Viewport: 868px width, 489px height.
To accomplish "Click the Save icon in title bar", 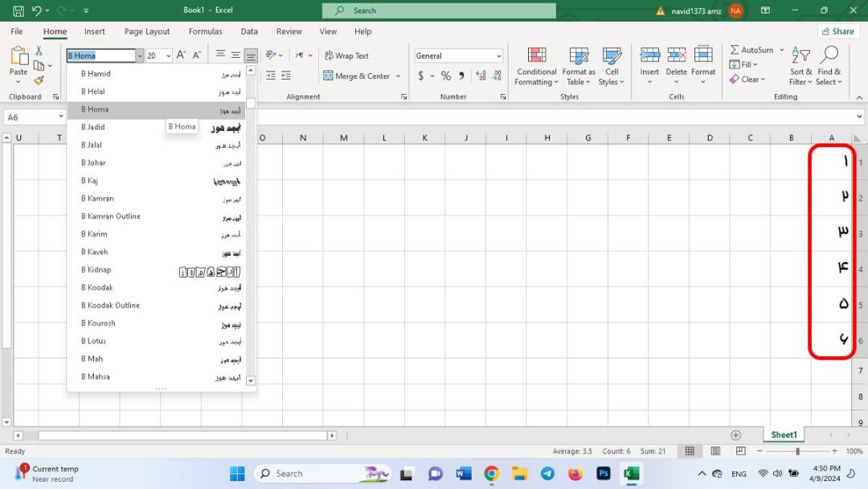I will tap(18, 10).
